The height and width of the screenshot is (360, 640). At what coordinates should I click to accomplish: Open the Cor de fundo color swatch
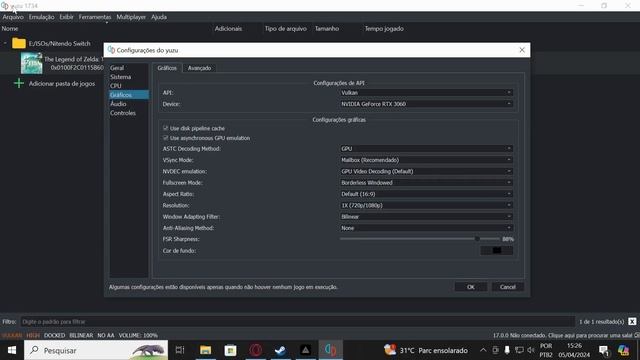[497, 250]
